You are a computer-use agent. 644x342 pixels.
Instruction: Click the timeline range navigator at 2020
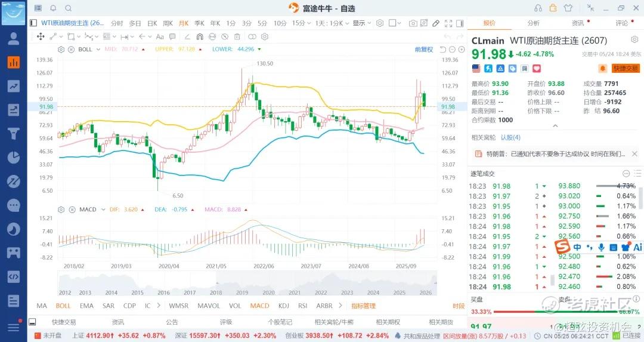(268, 292)
